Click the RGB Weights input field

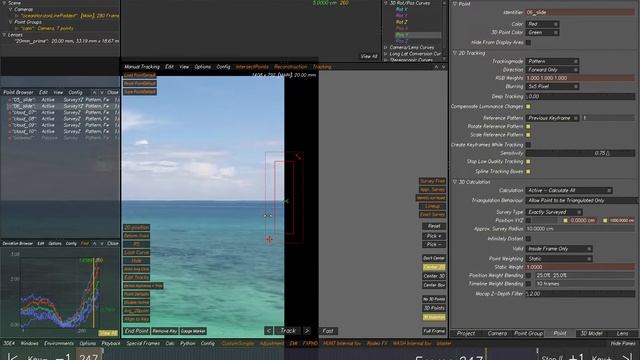tap(580, 78)
